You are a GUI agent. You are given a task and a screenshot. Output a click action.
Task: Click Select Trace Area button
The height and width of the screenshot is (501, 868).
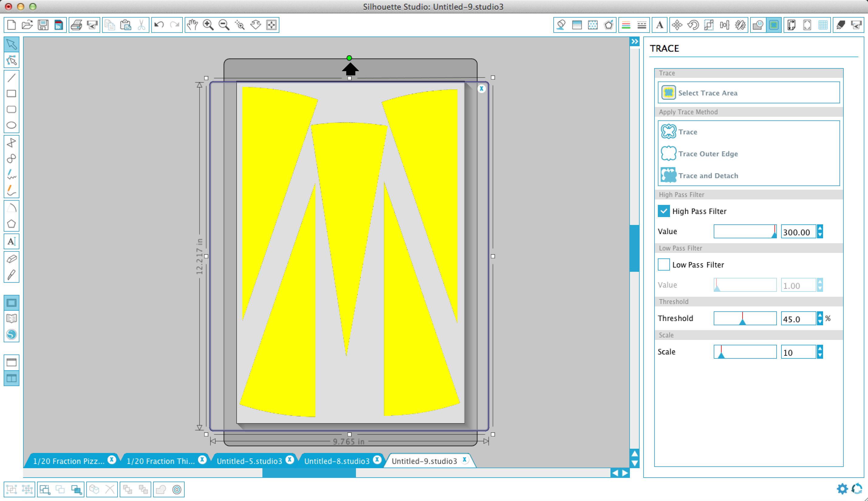[748, 92]
